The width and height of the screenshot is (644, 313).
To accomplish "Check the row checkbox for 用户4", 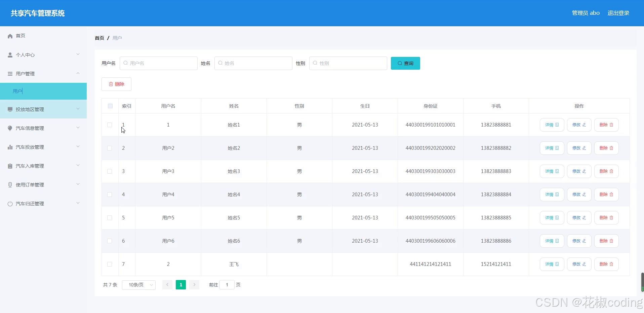I will 110,195.
